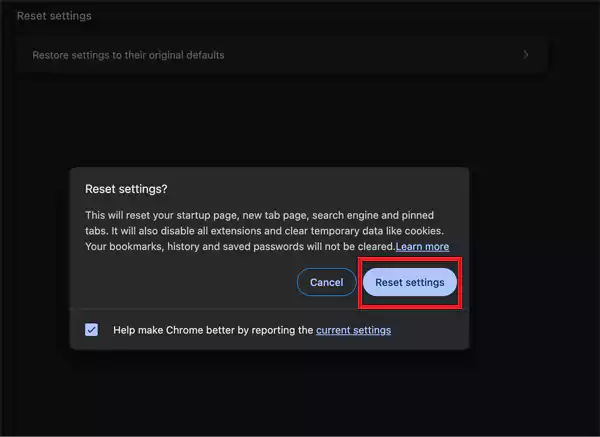The image size is (600, 437).
Task: Open the Learn more link
Action: [422, 246]
